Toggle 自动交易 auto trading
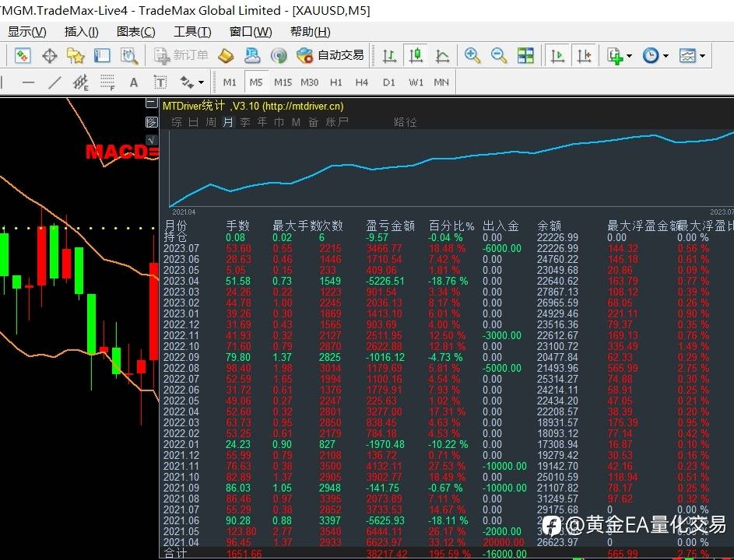The height and width of the screenshot is (560, 734). (x=331, y=55)
